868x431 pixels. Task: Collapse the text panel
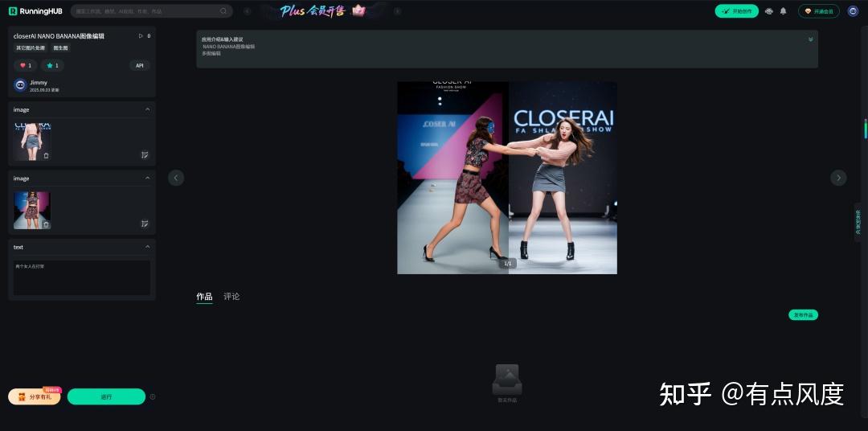[147, 247]
